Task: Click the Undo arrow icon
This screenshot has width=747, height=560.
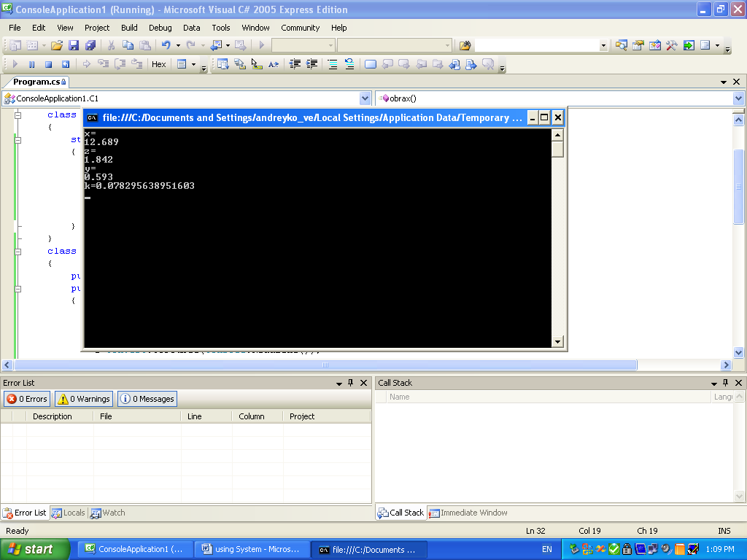Action: tap(166, 45)
